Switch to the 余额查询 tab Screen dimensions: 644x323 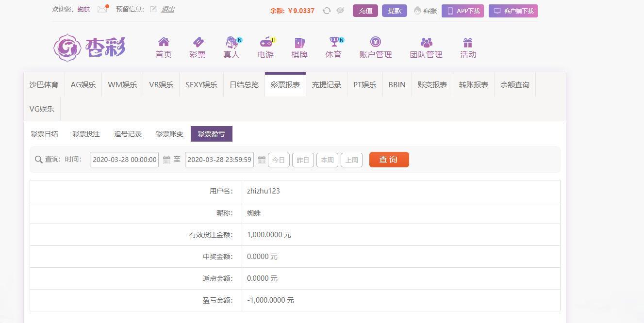[515, 84]
